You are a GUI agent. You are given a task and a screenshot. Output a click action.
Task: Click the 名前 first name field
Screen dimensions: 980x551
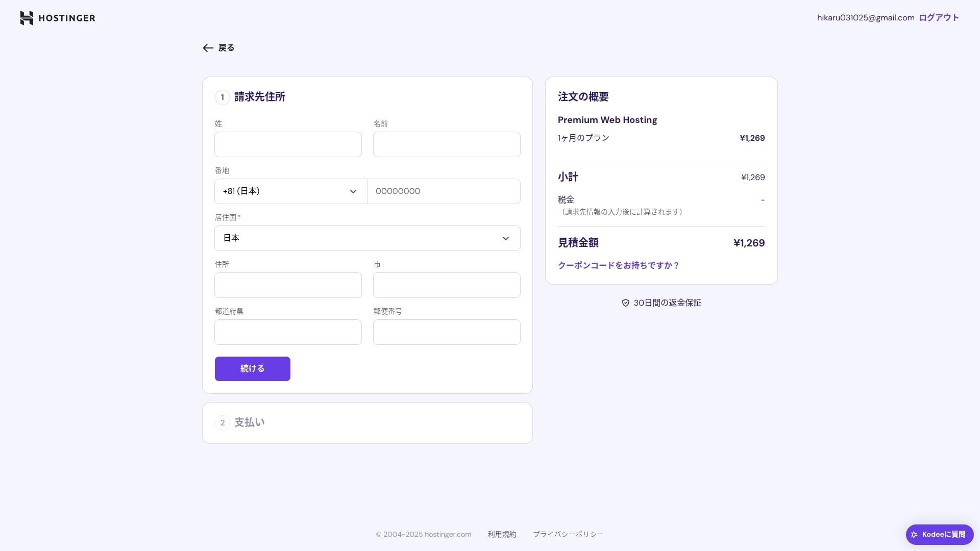[x=447, y=144]
